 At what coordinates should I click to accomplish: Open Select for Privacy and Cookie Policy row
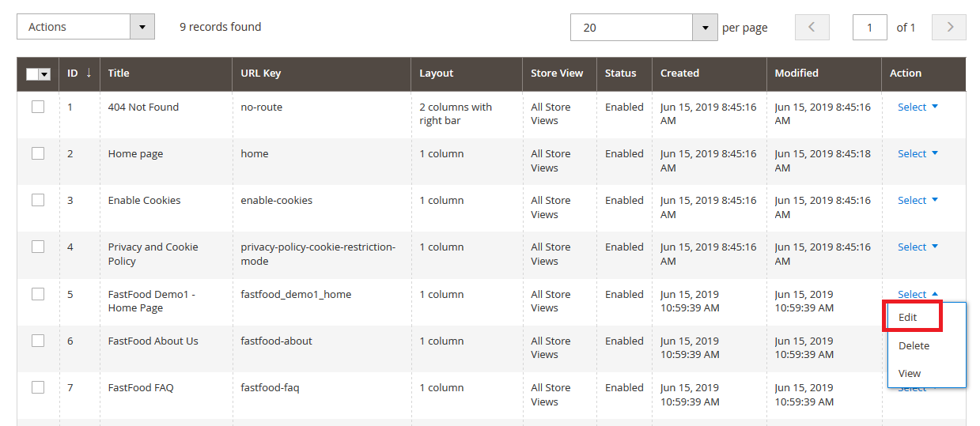click(918, 247)
